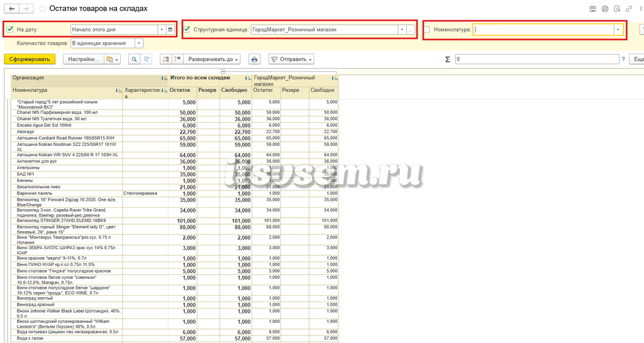Print report with toolbar printer icon

coord(254,59)
